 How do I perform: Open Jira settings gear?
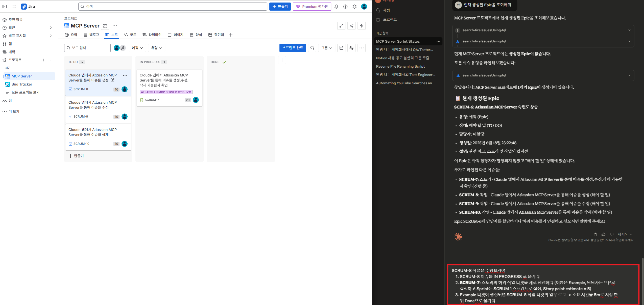point(354,7)
